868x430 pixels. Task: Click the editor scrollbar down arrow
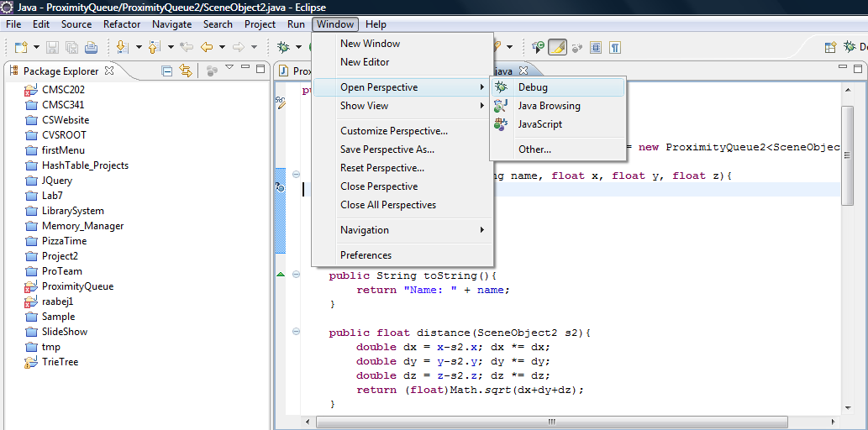(847, 408)
